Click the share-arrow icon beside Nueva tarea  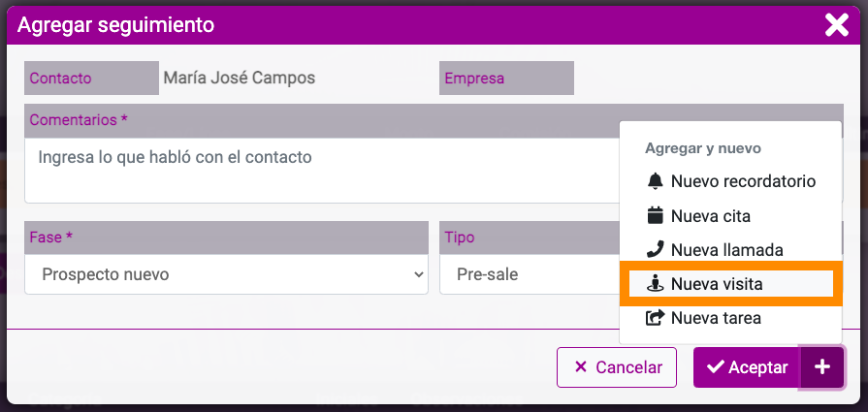(655, 318)
